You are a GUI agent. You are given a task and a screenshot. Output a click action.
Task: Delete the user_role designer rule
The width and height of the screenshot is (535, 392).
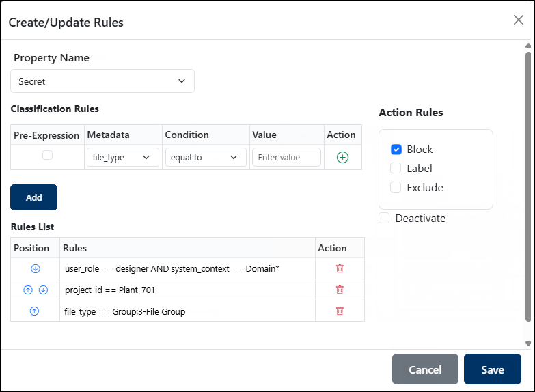pyautogui.click(x=340, y=268)
